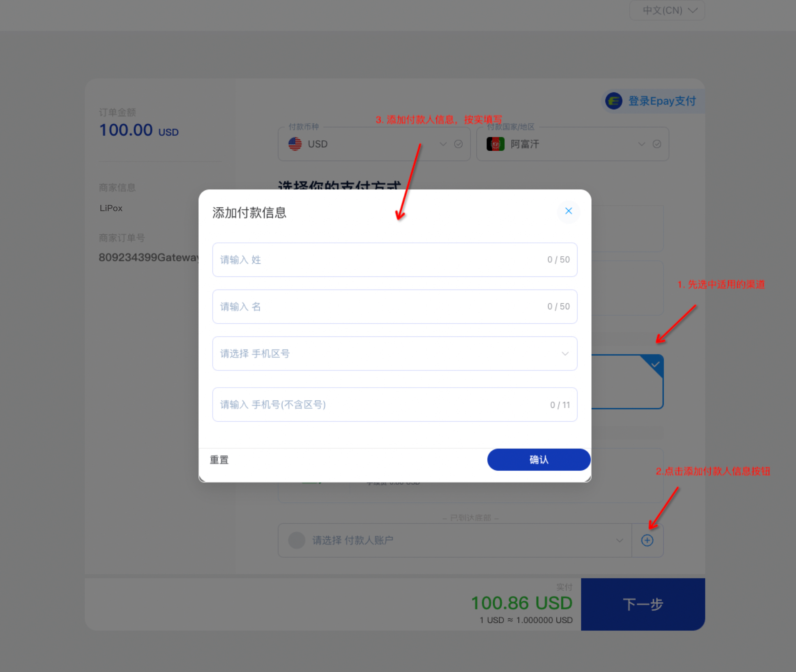Expand the 请选择 付款人账户 dropdown
This screenshot has width=796, height=672.
pos(455,540)
